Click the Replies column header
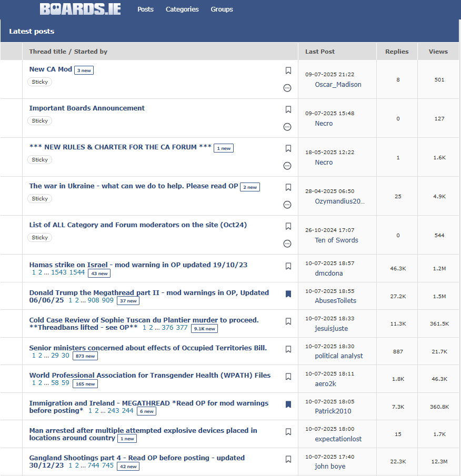Image resolution: width=461 pixels, height=476 pixels. (397, 52)
